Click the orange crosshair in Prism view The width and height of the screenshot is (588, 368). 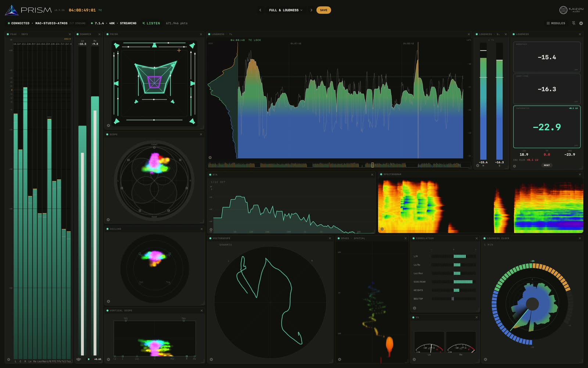pyautogui.click(x=179, y=50)
